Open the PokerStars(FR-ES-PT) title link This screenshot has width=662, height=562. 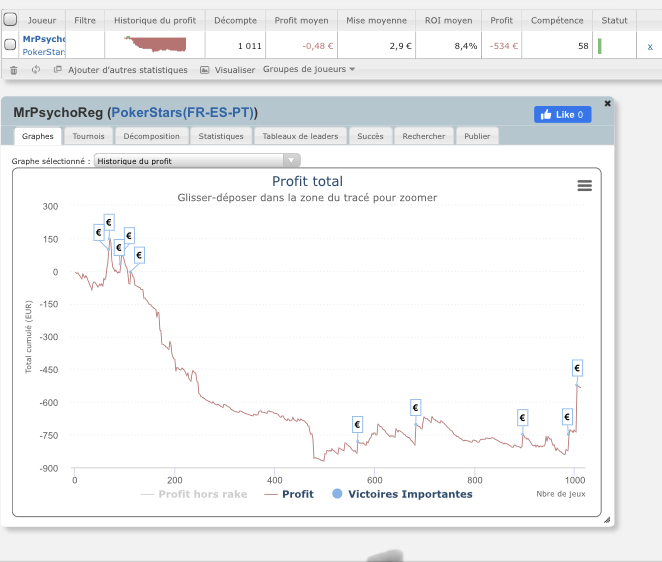click(182, 113)
